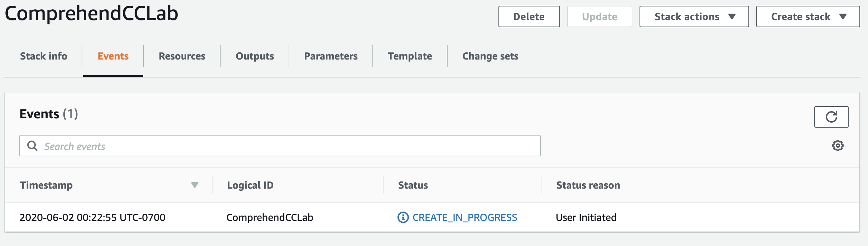Expand the Stack actions dropdown
Image resolution: width=868 pixels, height=246 pixels.
pos(694,16)
